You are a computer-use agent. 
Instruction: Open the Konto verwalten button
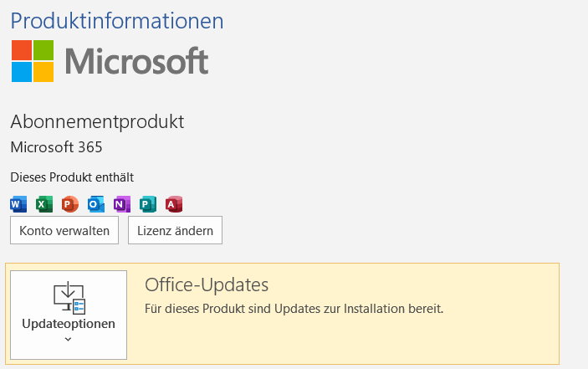click(64, 230)
